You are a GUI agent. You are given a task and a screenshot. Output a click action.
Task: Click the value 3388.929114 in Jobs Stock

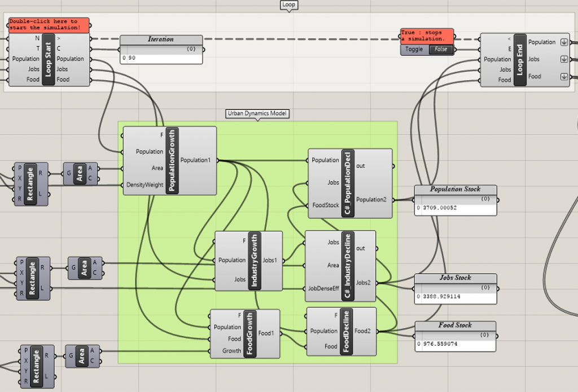point(441,297)
